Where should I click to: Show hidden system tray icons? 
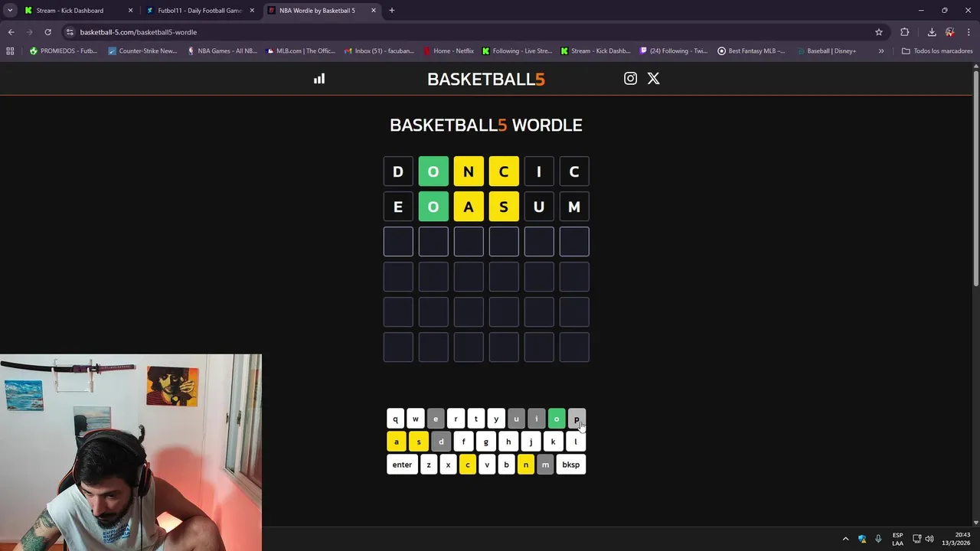pos(845,539)
